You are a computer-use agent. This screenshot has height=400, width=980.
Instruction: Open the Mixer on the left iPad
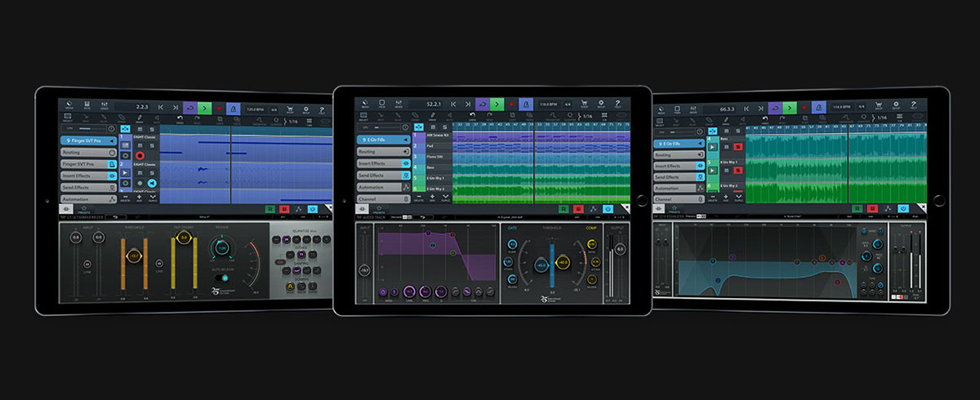(x=105, y=105)
